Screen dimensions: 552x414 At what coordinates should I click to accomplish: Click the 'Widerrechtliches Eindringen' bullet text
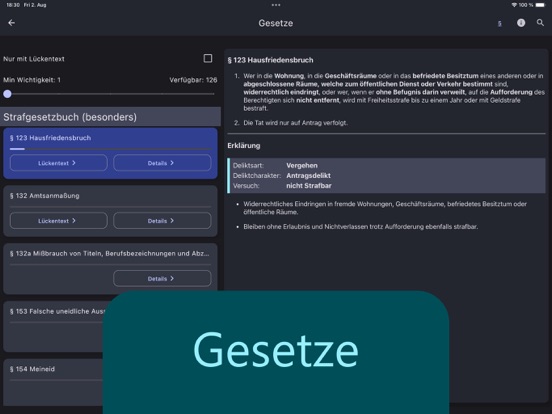[x=385, y=208]
